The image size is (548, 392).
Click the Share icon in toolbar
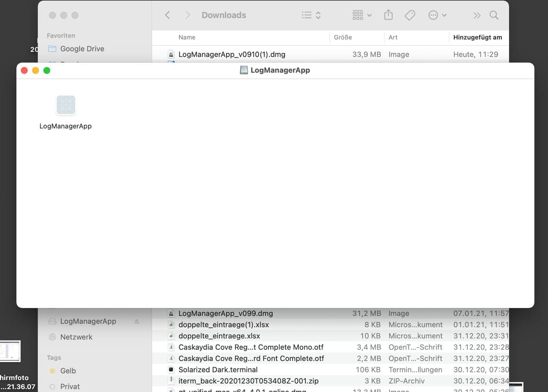point(388,15)
